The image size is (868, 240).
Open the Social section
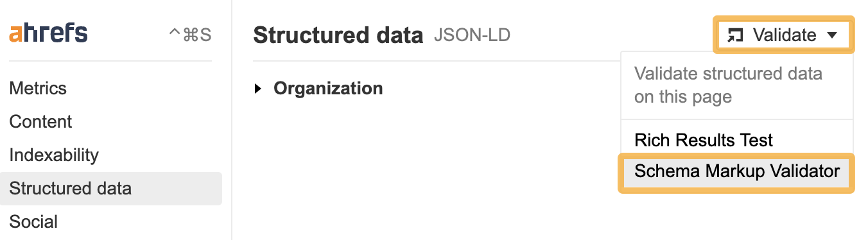point(33,222)
